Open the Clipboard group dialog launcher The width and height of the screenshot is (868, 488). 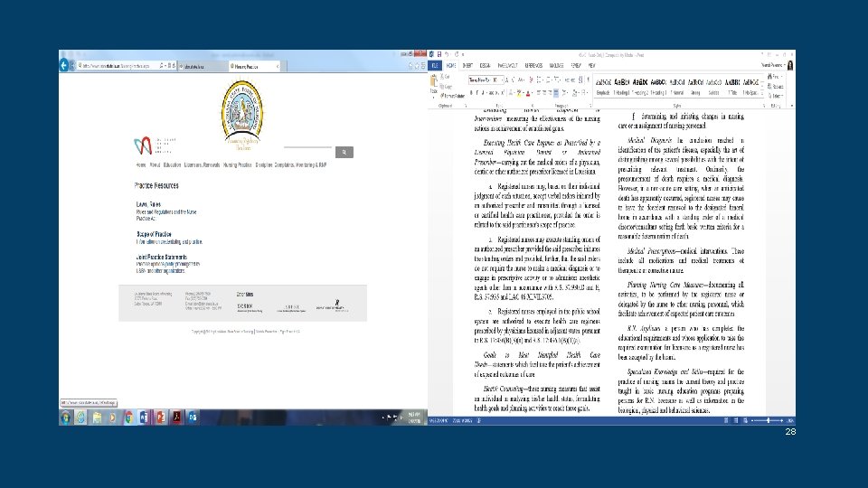click(466, 106)
